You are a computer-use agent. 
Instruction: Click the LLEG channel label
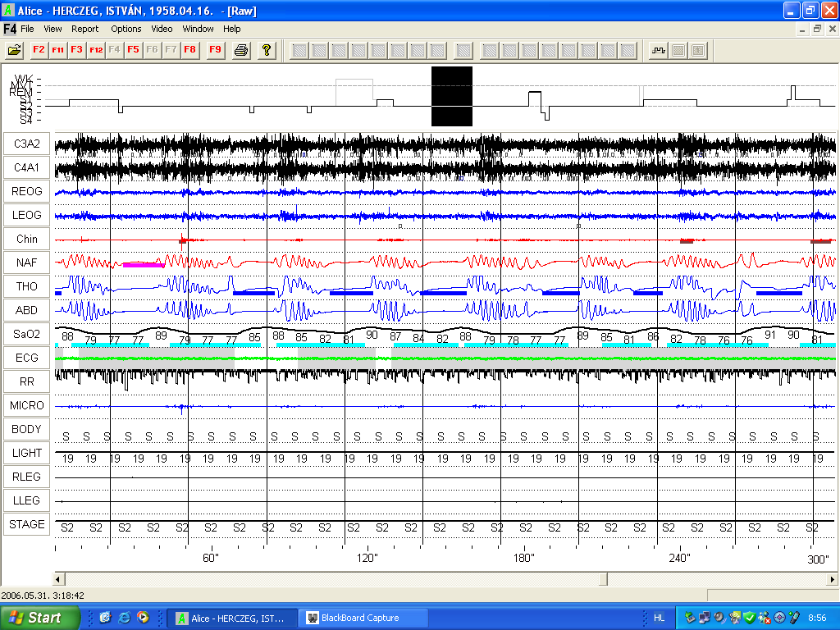click(x=27, y=500)
